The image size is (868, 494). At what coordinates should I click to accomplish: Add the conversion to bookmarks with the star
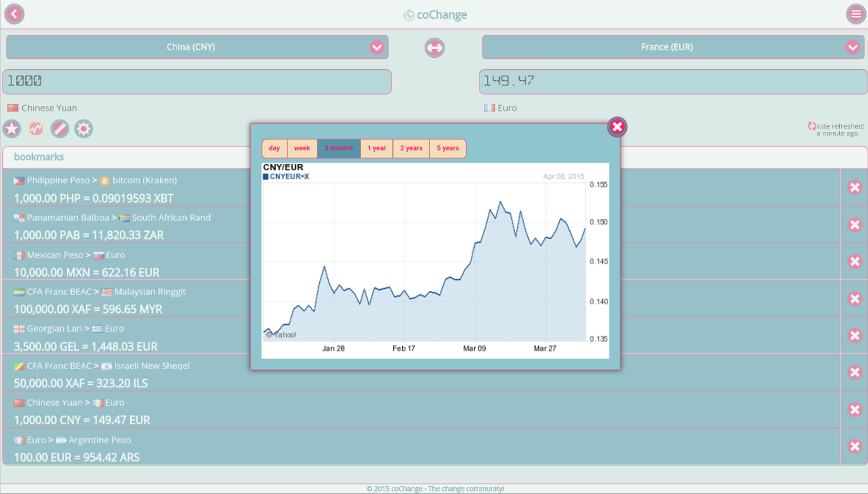click(12, 129)
